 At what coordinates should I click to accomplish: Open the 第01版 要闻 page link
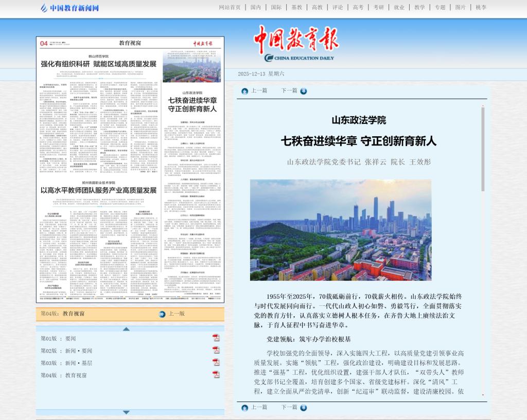coord(58,338)
